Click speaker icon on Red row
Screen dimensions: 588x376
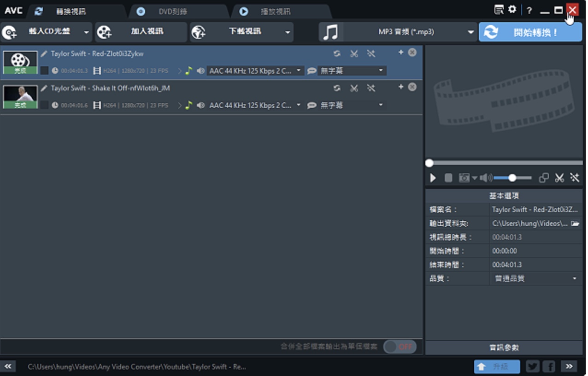[200, 70]
